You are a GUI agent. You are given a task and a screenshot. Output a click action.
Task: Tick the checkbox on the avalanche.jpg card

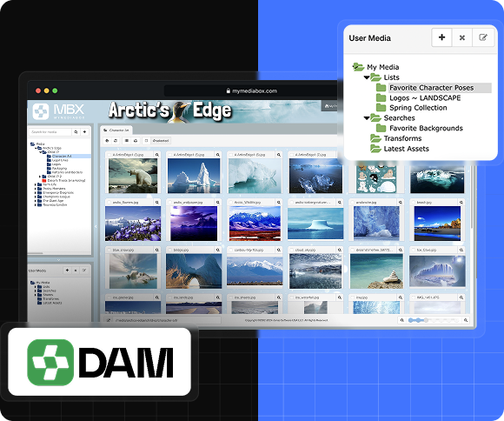(x=353, y=203)
